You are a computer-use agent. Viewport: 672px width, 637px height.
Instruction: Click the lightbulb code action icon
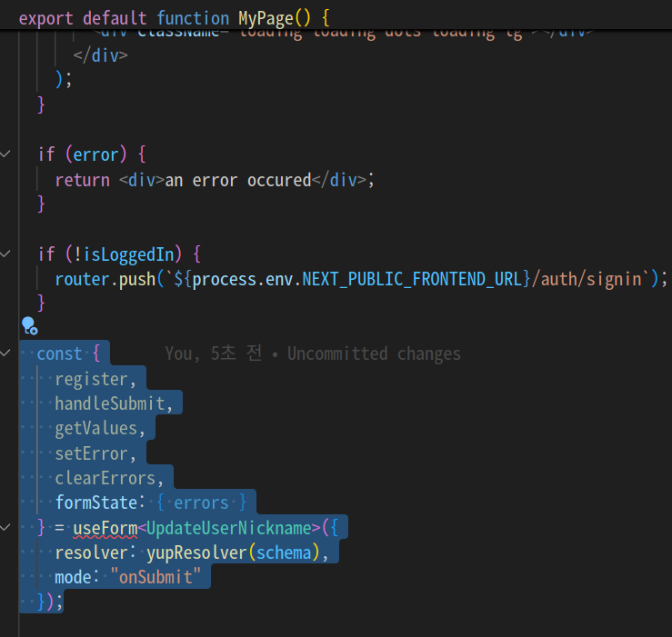[30, 325]
